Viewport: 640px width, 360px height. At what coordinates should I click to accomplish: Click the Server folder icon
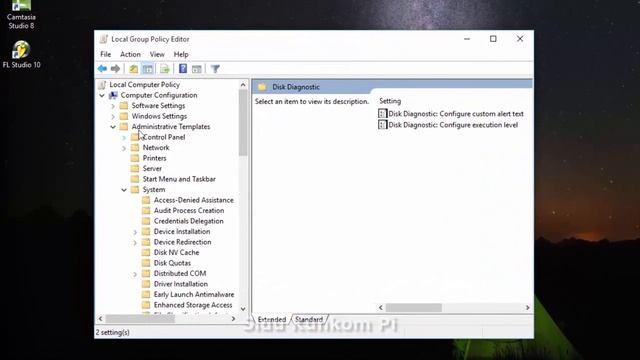(135, 169)
